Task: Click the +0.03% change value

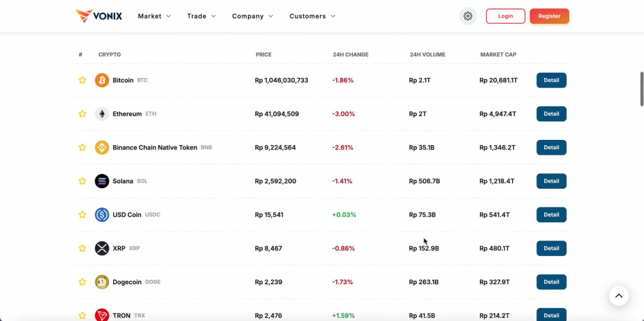Action: 344,215
